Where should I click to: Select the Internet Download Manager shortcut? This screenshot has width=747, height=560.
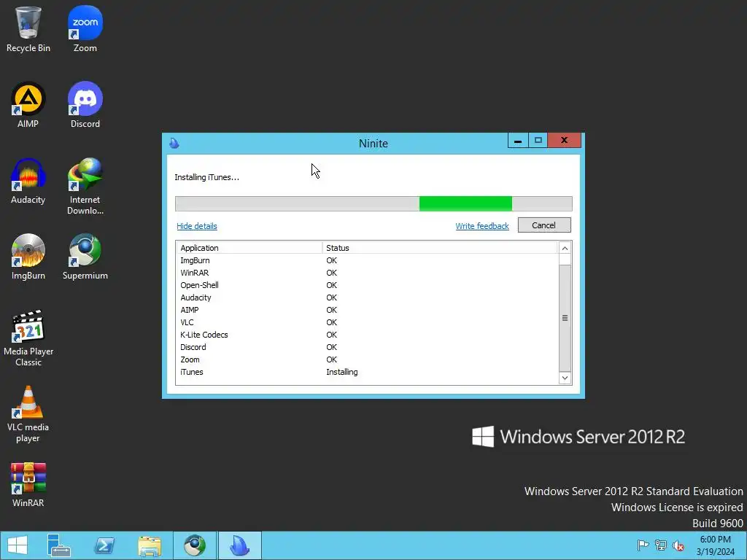tap(85, 187)
